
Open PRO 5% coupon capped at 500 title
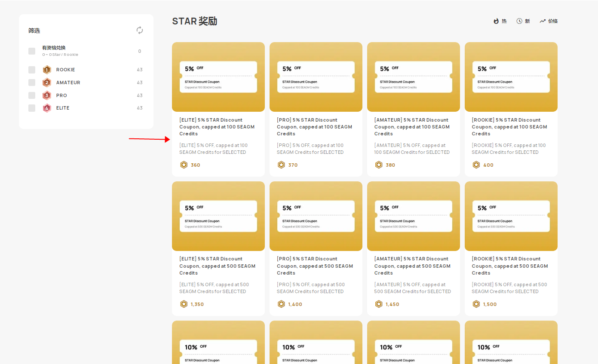coord(315,266)
